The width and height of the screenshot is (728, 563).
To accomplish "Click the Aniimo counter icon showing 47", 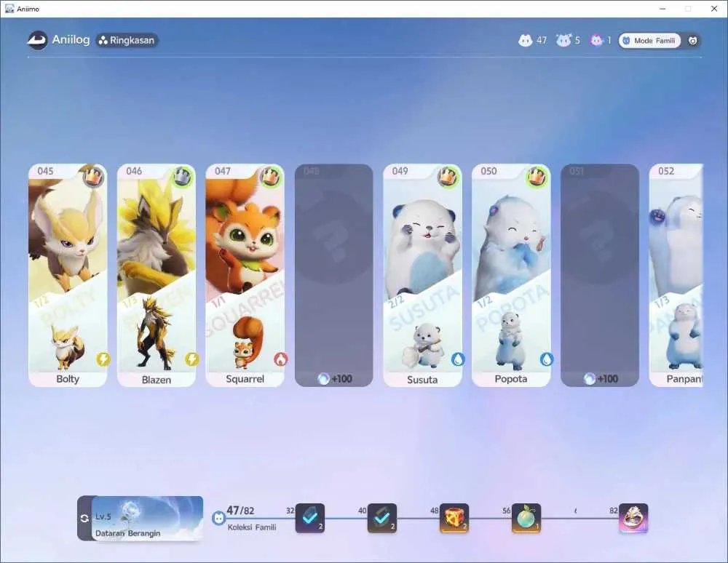I will (525, 40).
